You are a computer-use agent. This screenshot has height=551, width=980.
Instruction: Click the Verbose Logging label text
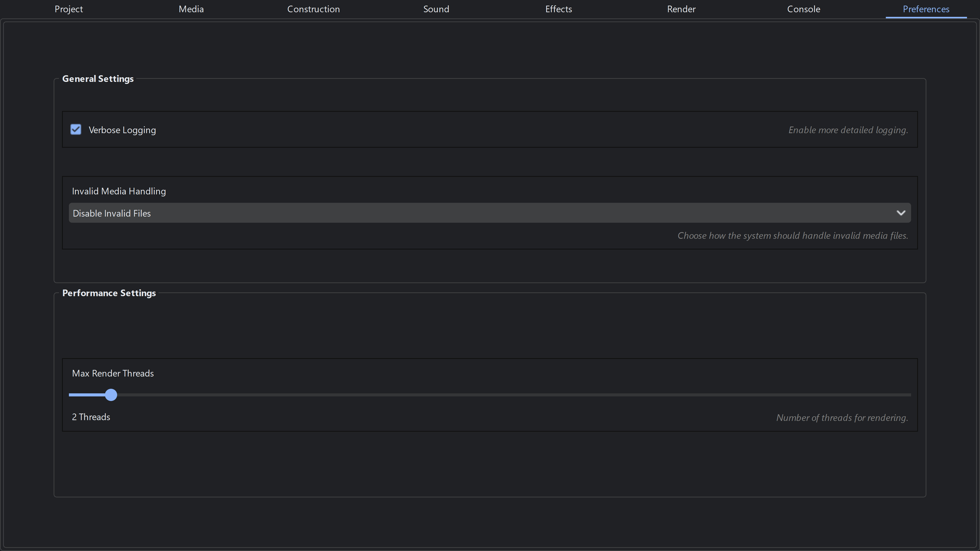(x=122, y=130)
